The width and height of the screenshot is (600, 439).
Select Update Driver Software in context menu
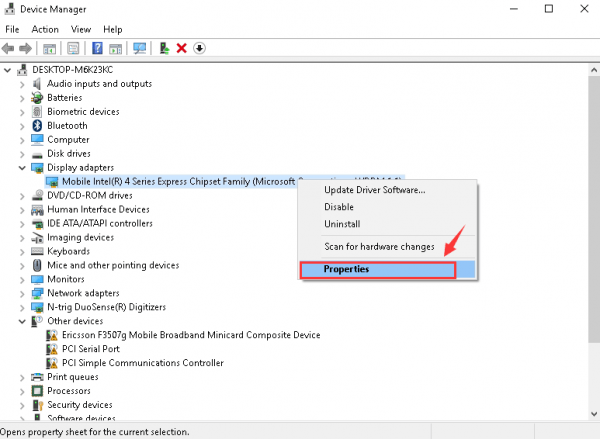(374, 190)
